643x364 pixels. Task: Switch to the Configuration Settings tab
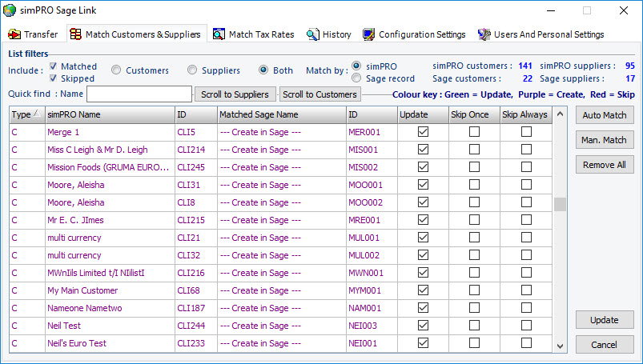(x=421, y=34)
